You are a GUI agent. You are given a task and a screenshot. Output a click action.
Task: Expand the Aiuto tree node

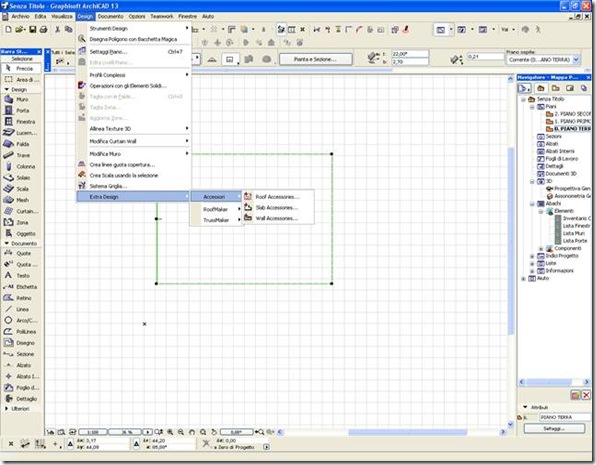tap(524, 278)
